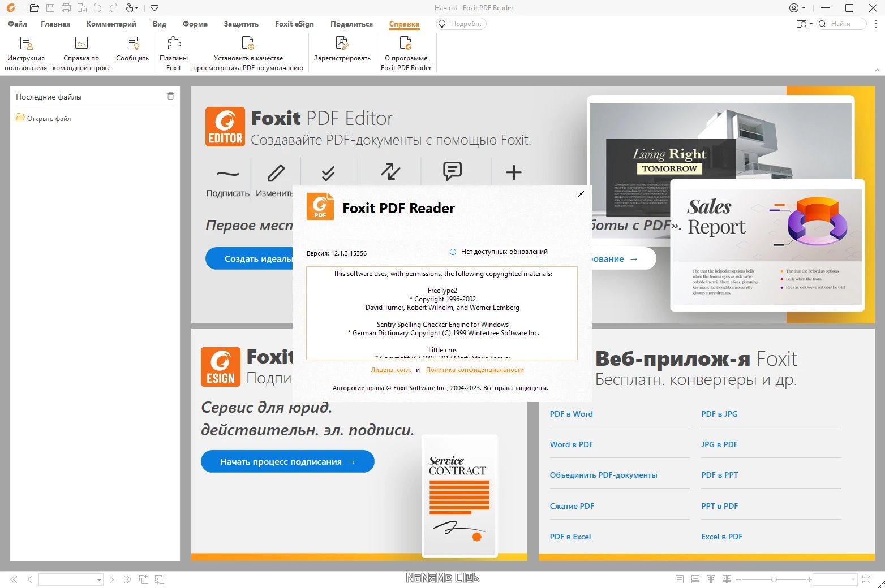This screenshot has height=588, width=885.
Task: Open the Политика конфиденциальности link
Action: click(x=475, y=370)
